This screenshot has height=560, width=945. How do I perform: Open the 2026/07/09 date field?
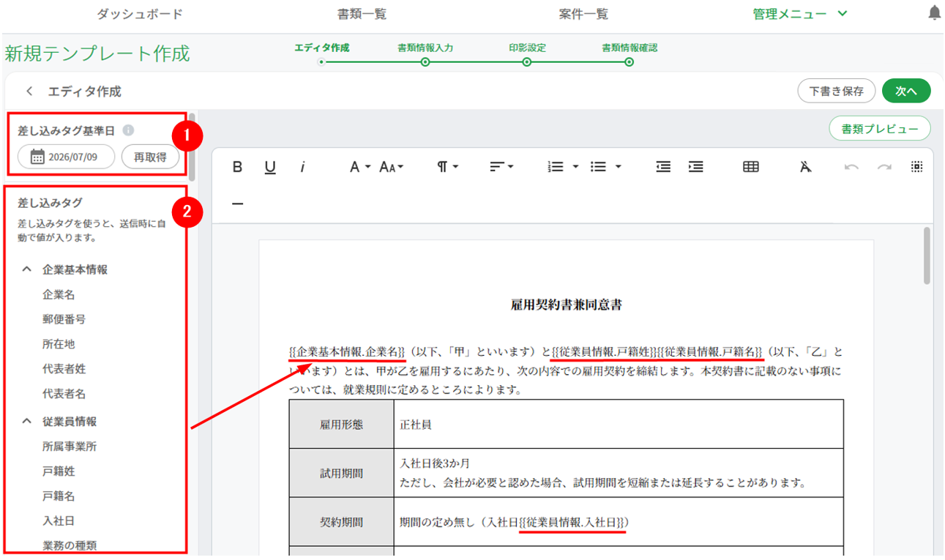tap(67, 157)
